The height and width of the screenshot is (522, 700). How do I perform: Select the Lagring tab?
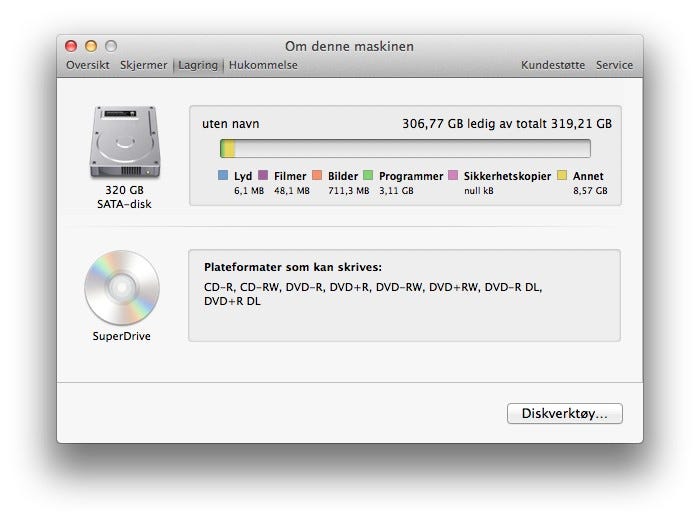coord(198,65)
